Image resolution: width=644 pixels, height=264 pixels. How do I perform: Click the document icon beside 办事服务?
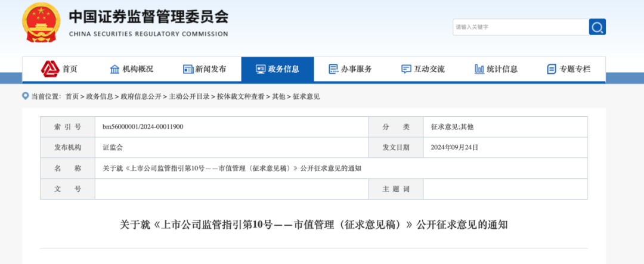[333, 69]
